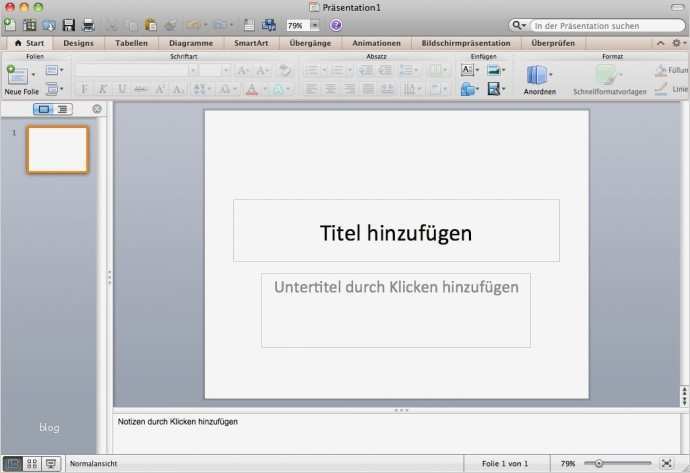This screenshot has width=690, height=473.
Task: Switch to the Animationen tab
Action: coord(376,43)
